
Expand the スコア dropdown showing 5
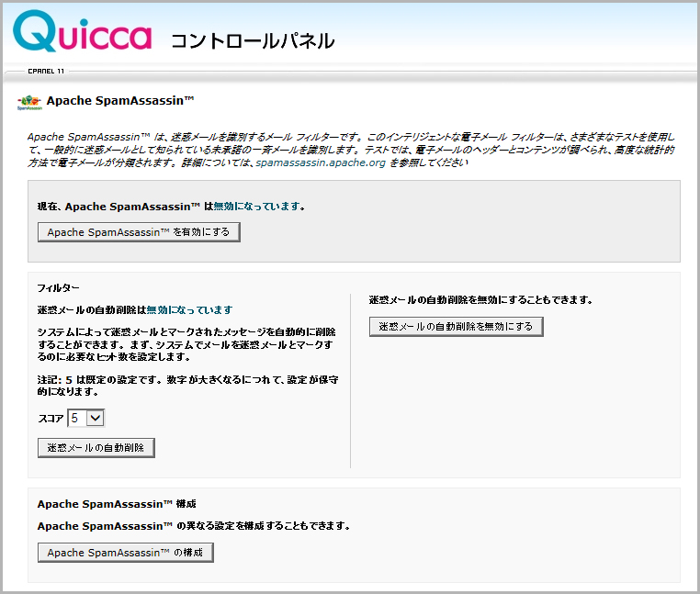(87, 418)
